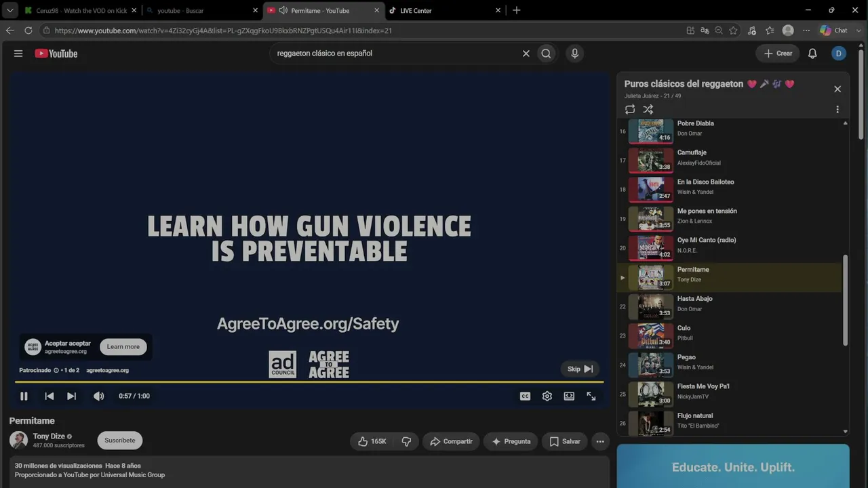The image size is (868, 488).
Task: Reload the current page
Action: [x=28, y=30]
